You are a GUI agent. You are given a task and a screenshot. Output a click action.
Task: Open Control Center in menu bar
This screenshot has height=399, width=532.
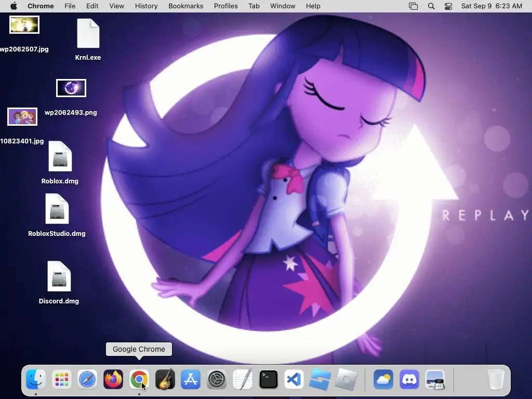point(448,6)
